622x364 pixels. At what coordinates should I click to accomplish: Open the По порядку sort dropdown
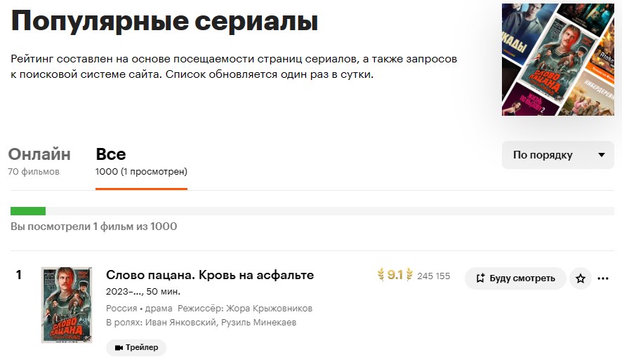558,155
